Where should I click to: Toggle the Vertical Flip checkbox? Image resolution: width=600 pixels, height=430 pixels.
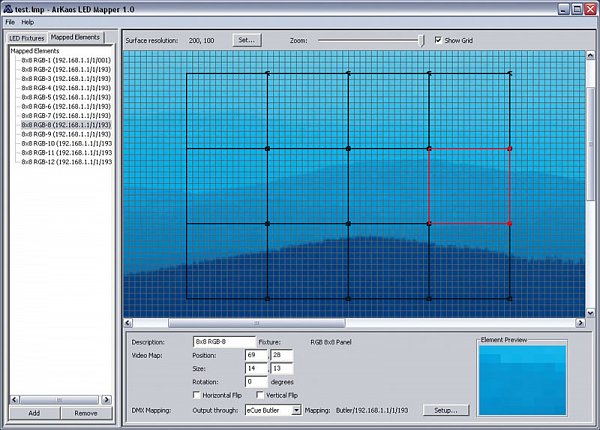(260, 395)
